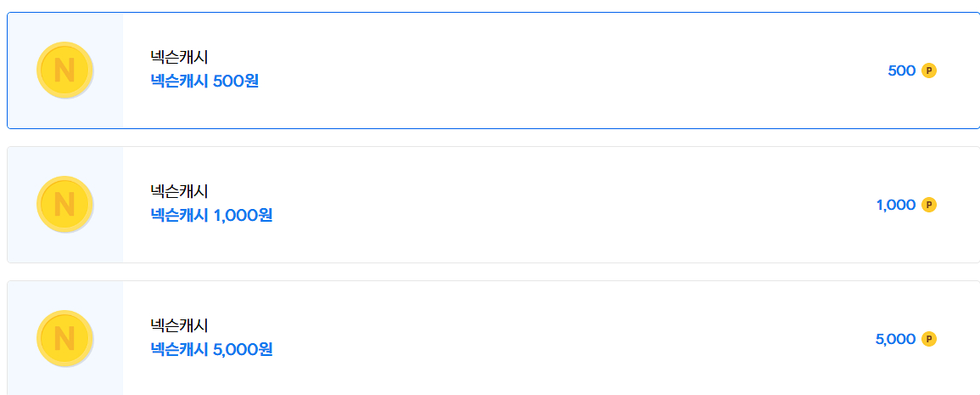Open the blue 넥슨캐시 1,000원 link
The height and width of the screenshot is (395, 980).
point(211,216)
